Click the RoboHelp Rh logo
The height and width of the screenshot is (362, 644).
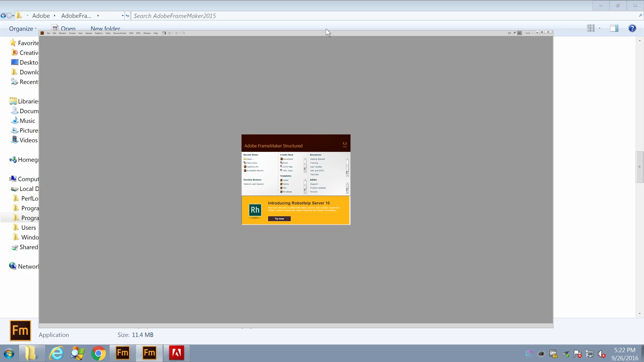point(255,210)
